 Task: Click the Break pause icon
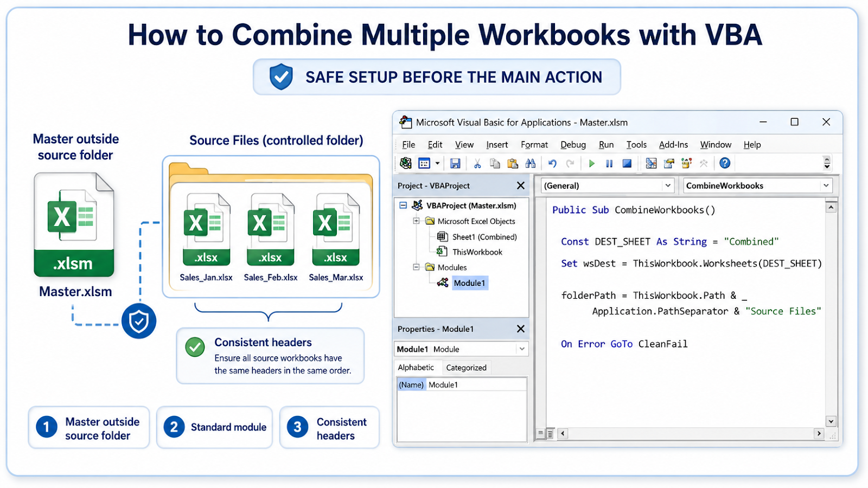[609, 163]
